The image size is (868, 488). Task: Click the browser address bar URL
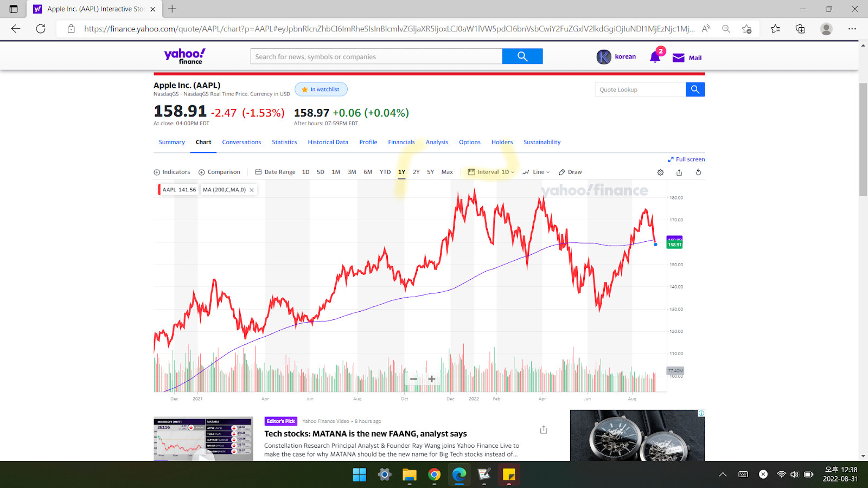coord(389,29)
